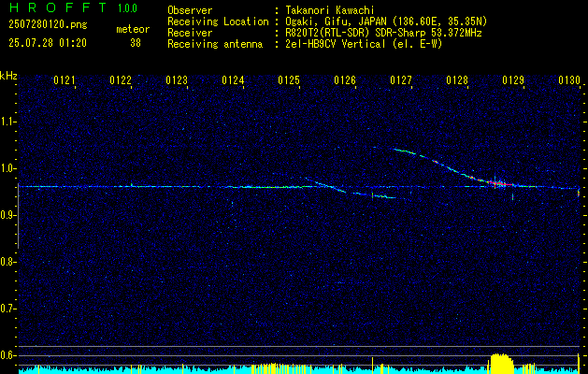Image resolution: width=588 pixels, height=374 pixels.
Task: Click the 0.9 frequency axis label
Action: pyautogui.click(x=7, y=215)
